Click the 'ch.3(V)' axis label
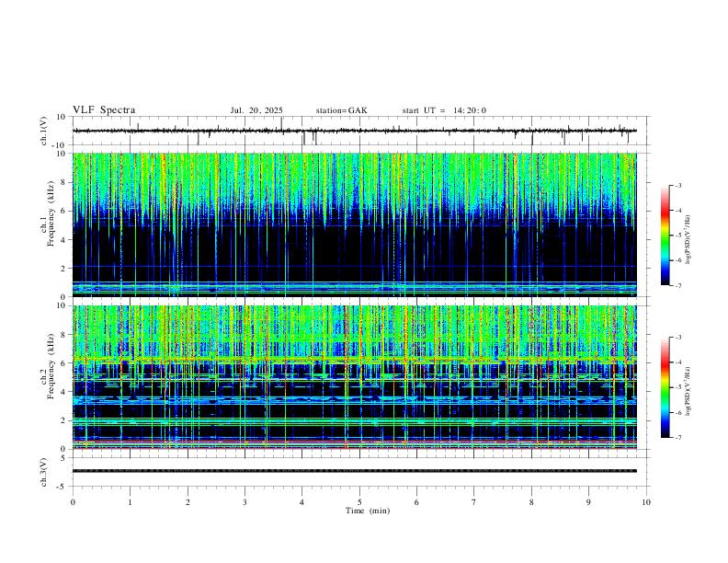 [x=44, y=472]
